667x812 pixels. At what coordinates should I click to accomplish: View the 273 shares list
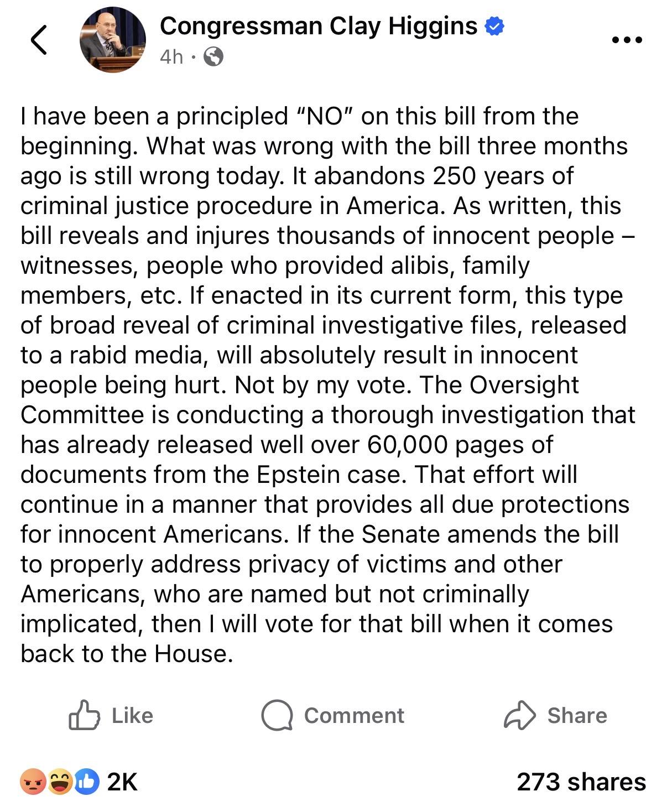click(x=581, y=782)
